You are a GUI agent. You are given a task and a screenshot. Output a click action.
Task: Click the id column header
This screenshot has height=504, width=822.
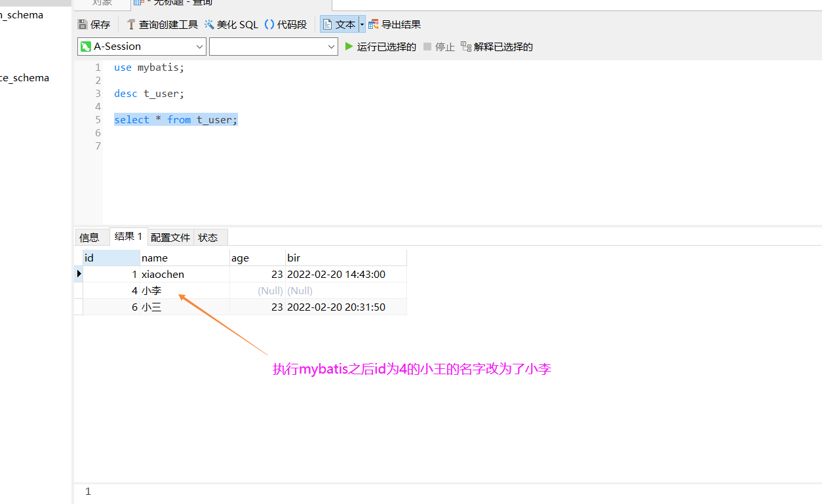pos(111,258)
